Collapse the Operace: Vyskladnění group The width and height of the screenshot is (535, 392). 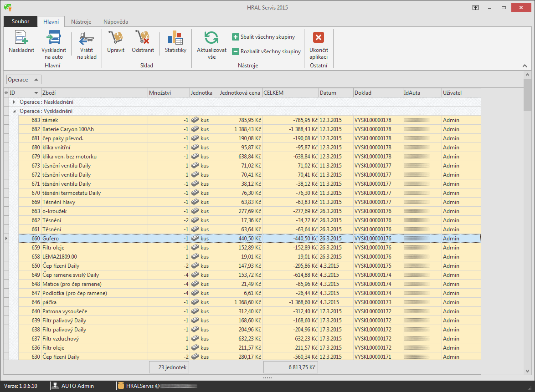14,111
